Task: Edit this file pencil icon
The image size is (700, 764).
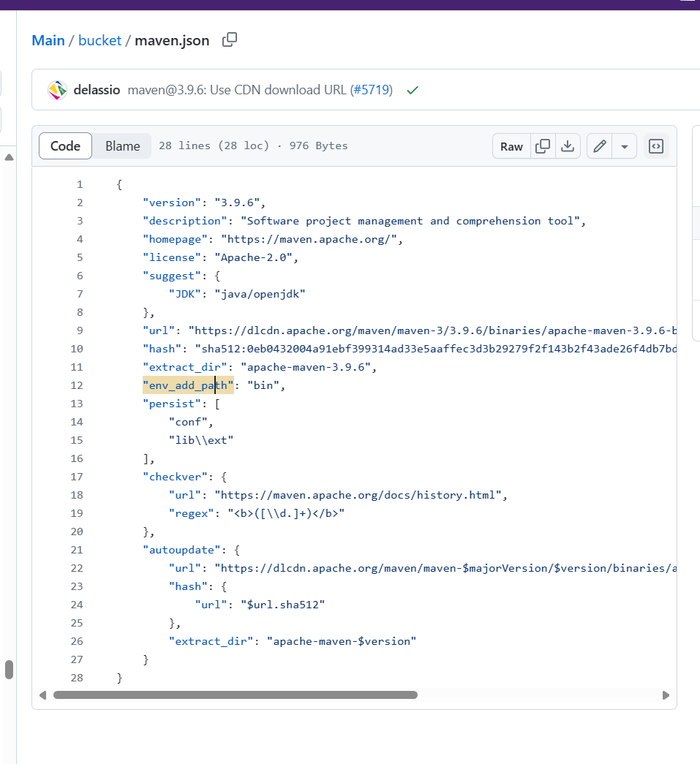Action: pyautogui.click(x=600, y=146)
